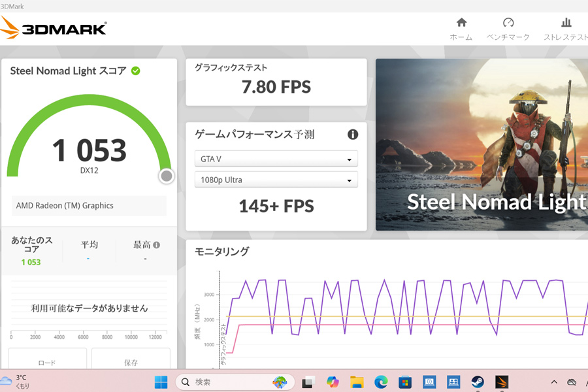Image resolution: width=588 pixels, height=392 pixels.
Task: Click the ロード button
Action: [47, 359]
